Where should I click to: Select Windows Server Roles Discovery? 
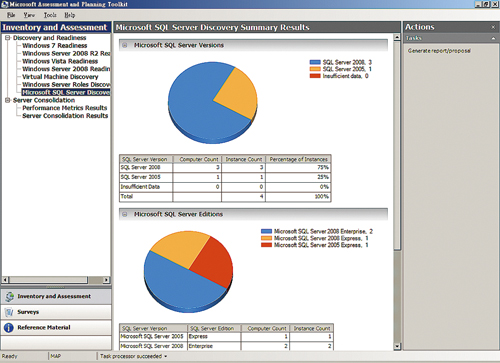pyautogui.click(x=66, y=85)
